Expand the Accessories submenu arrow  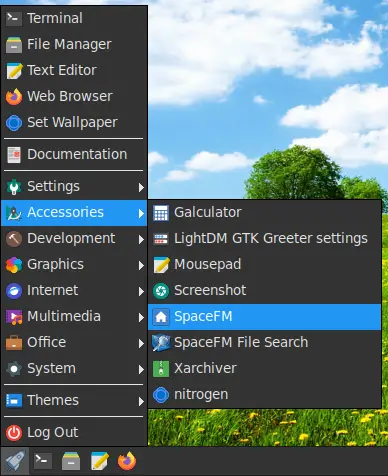tap(141, 213)
